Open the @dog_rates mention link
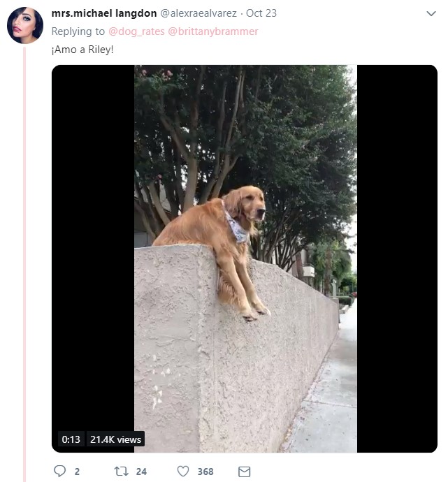 [136, 31]
